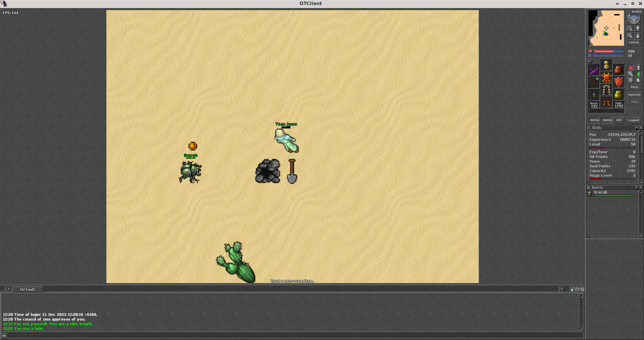Toggle secure mode hand icon
This screenshot has height=340, width=644.
click(x=638, y=80)
